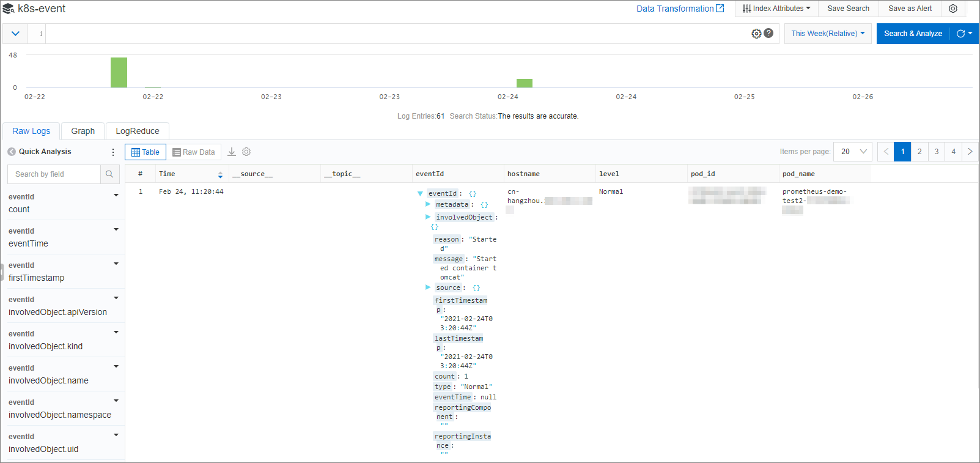The width and height of the screenshot is (980, 463).
Task: Click the 02-24 green histogram bar
Action: (525, 83)
